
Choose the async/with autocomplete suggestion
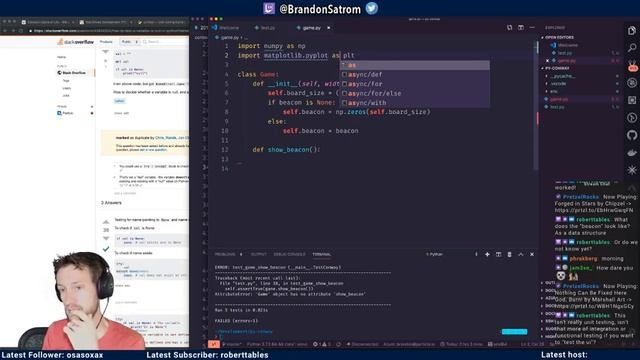[x=415, y=103]
